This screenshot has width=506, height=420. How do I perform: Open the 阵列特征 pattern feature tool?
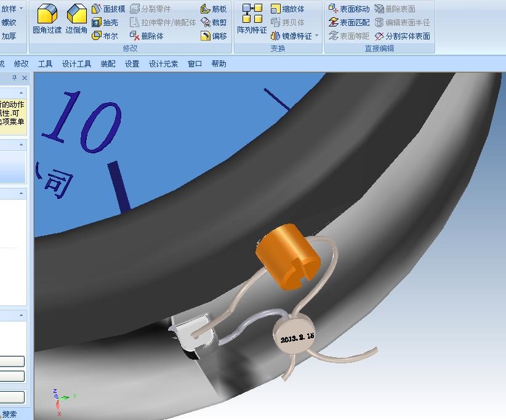252,19
